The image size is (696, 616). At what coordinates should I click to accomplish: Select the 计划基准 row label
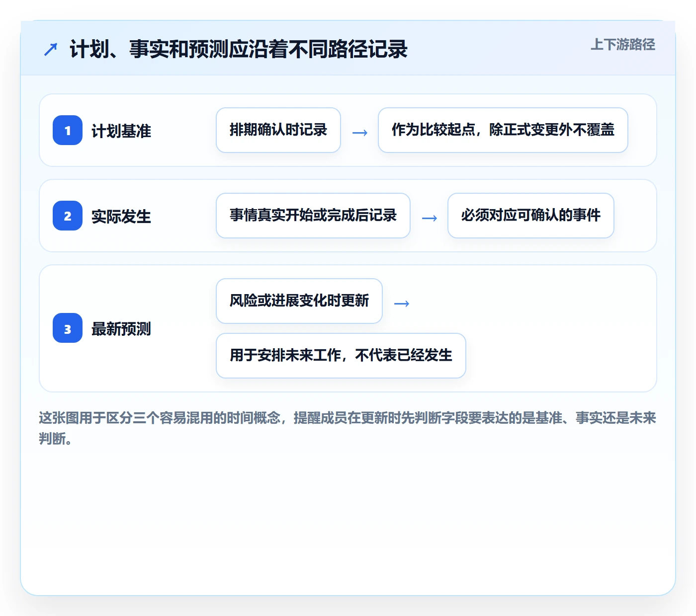click(x=121, y=131)
